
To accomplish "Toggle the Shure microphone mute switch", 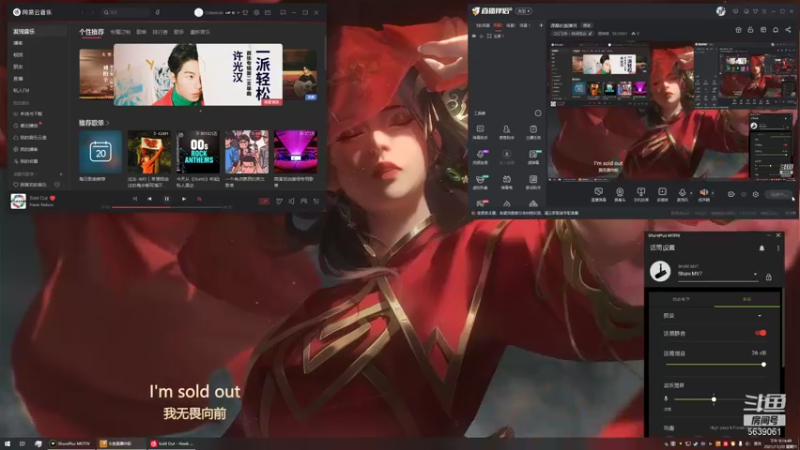I will 760,333.
